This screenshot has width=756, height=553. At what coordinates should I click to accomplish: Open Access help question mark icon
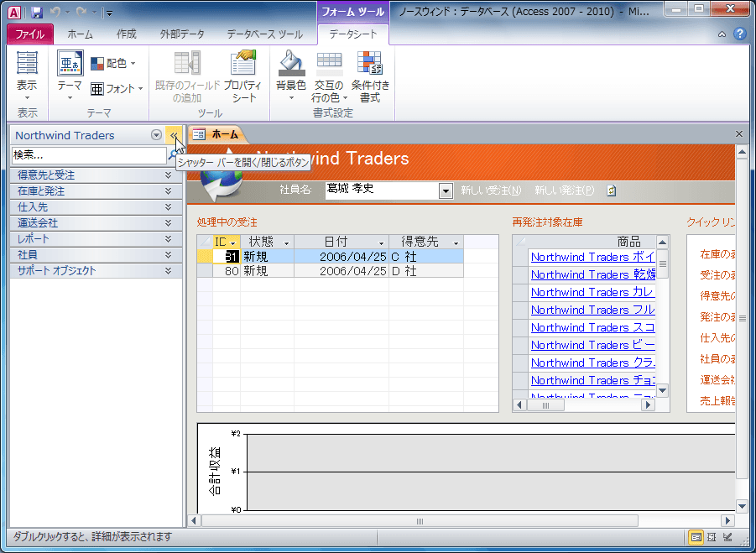[x=739, y=34]
